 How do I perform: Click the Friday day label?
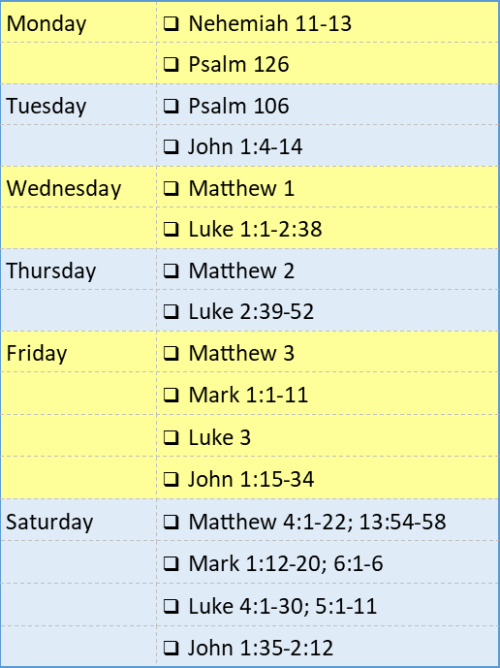coord(37,353)
